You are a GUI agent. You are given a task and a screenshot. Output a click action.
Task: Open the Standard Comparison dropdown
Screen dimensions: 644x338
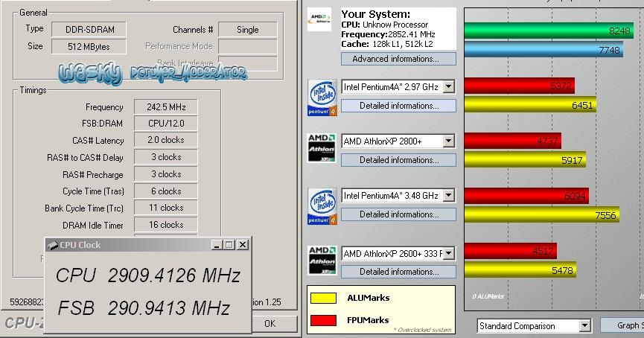[585, 326]
